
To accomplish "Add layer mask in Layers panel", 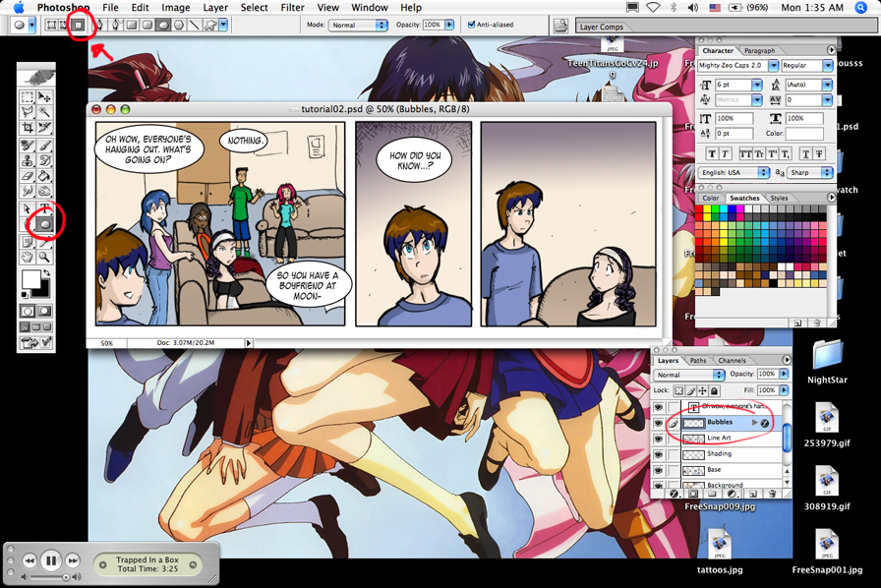I will tap(693, 494).
